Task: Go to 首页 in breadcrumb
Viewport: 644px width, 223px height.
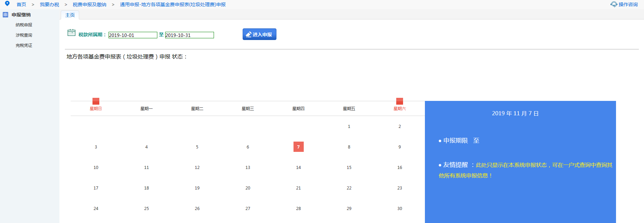Action: click(x=21, y=4)
